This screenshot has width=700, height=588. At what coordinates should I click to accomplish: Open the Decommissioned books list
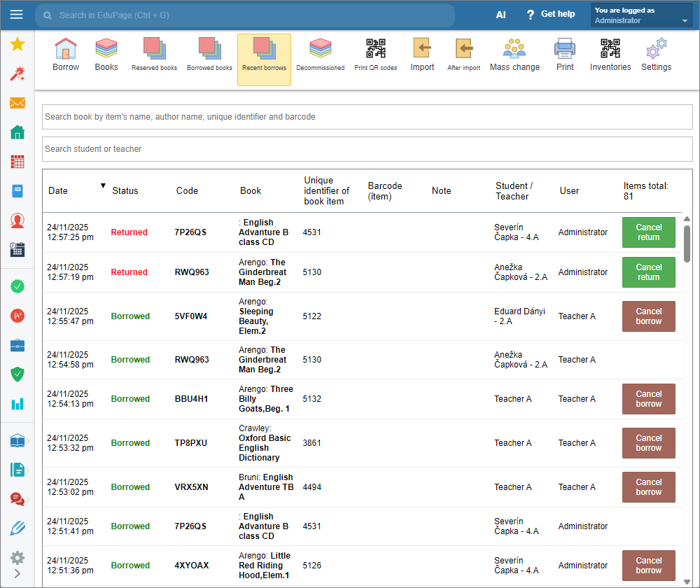pyautogui.click(x=320, y=55)
